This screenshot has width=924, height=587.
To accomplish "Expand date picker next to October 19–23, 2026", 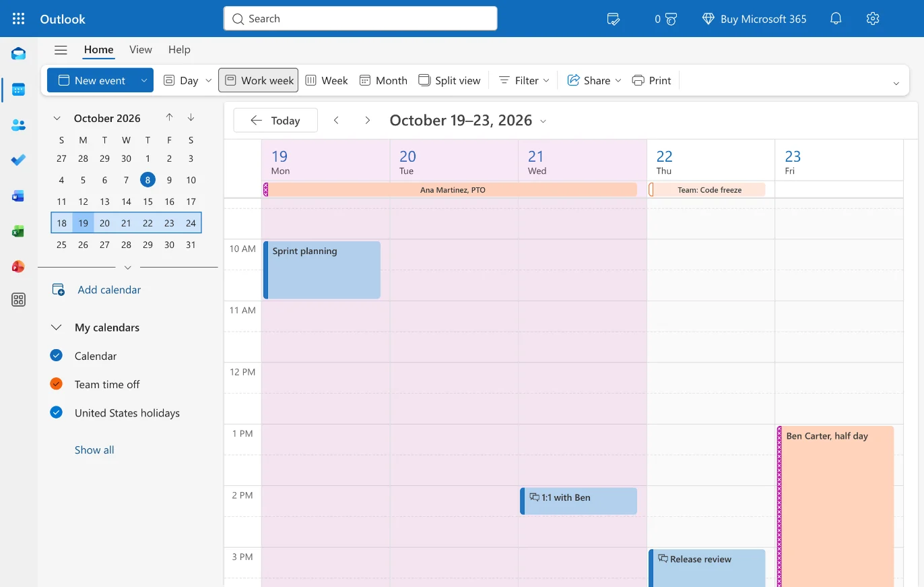I will tap(543, 121).
